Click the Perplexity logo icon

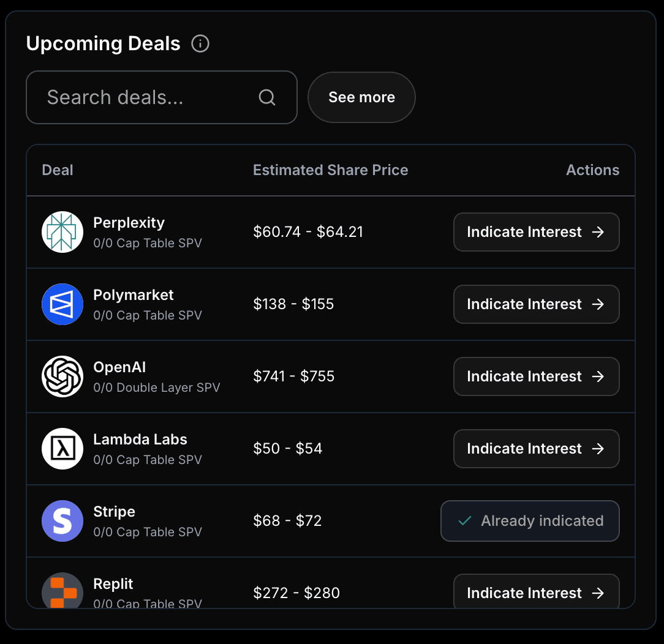62,232
